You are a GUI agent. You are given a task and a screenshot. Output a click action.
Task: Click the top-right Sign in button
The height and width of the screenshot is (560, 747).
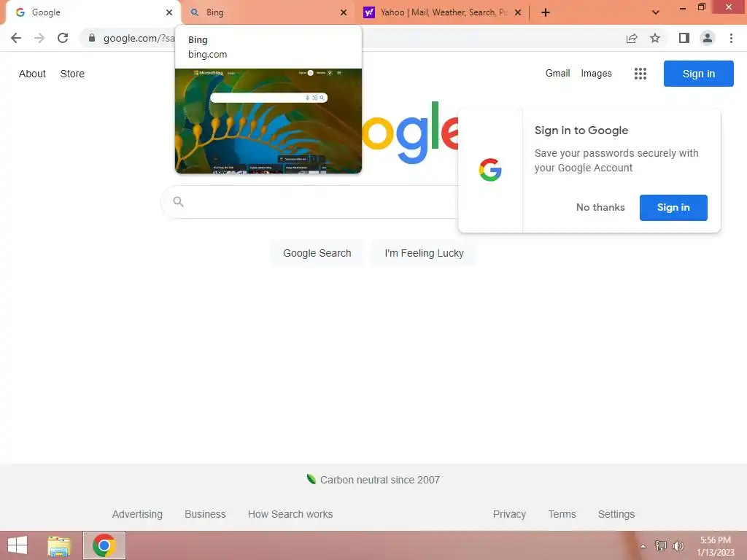pyautogui.click(x=698, y=74)
